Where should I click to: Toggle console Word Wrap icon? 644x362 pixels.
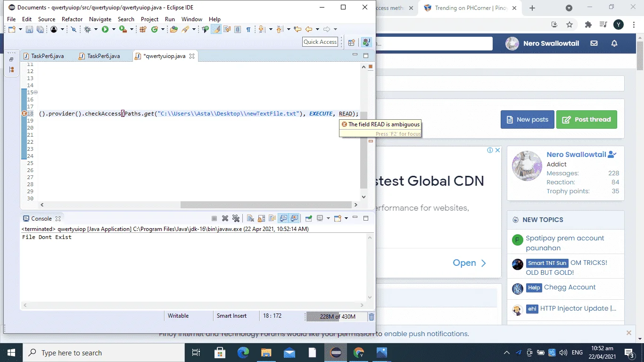[x=272, y=218]
